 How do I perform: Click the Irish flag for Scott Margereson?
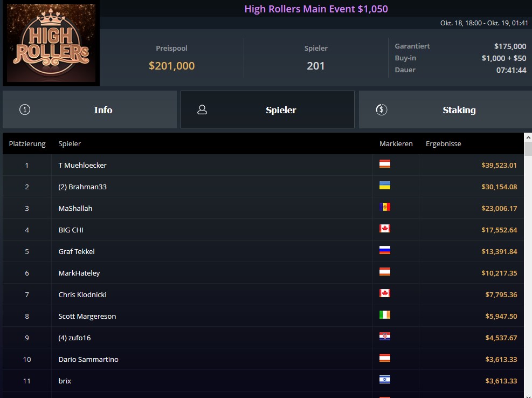[x=385, y=315]
